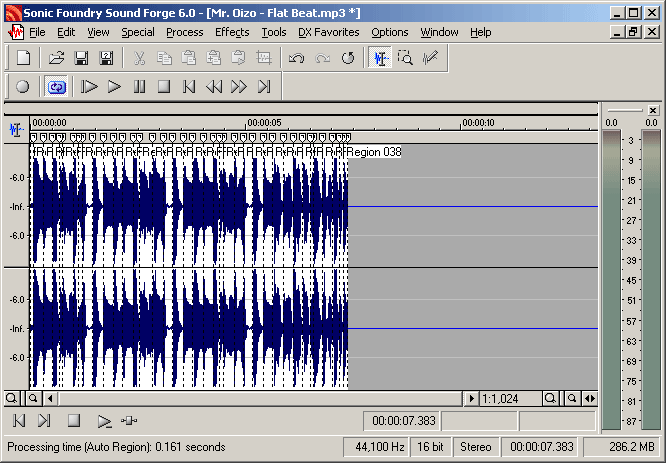Start recording with the Record button

23,87
